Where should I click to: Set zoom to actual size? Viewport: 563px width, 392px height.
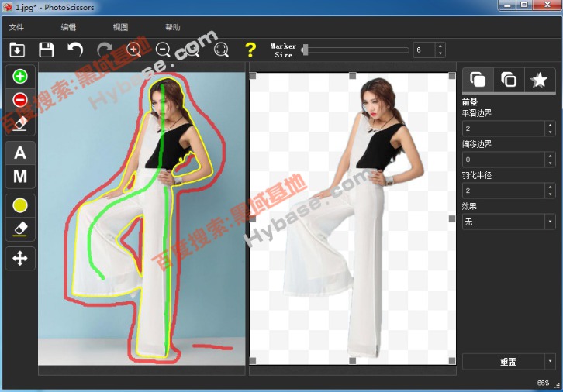click(x=192, y=50)
